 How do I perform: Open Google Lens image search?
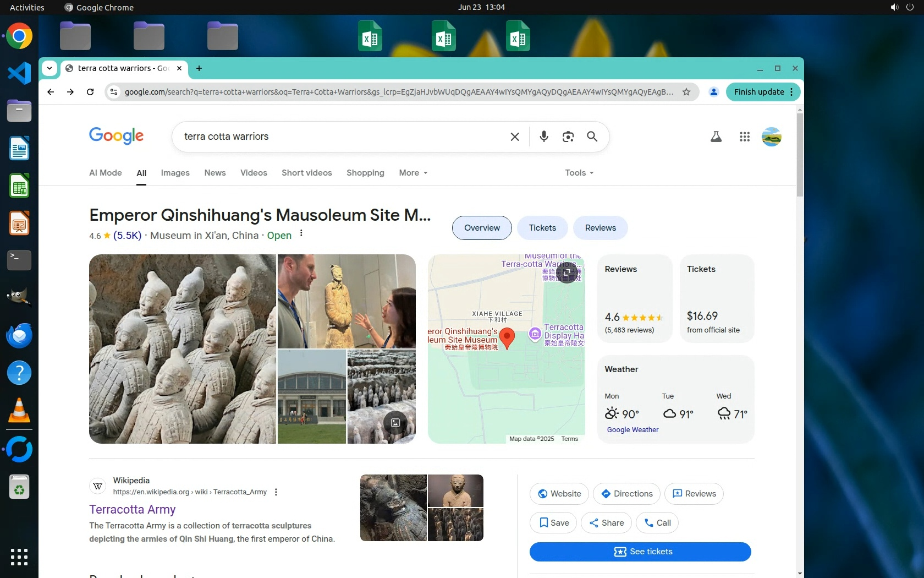pyautogui.click(x=568, y=137)
